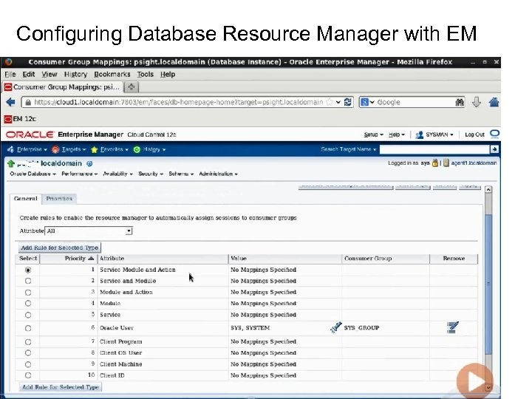This screenshot has width=532, height=399.
Task: Click the Oracle logo
Action: [30, 134]
